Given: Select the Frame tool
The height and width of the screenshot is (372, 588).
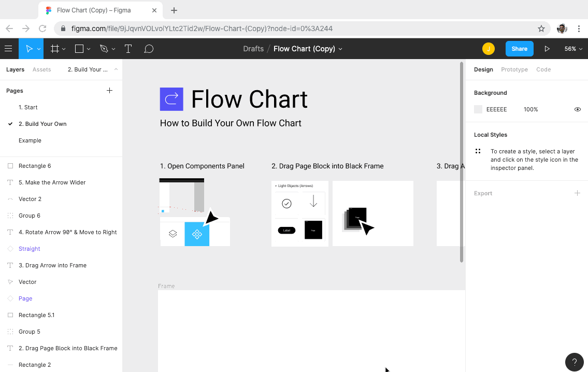Looking at the screenshot, I should [x=55, y=49].
